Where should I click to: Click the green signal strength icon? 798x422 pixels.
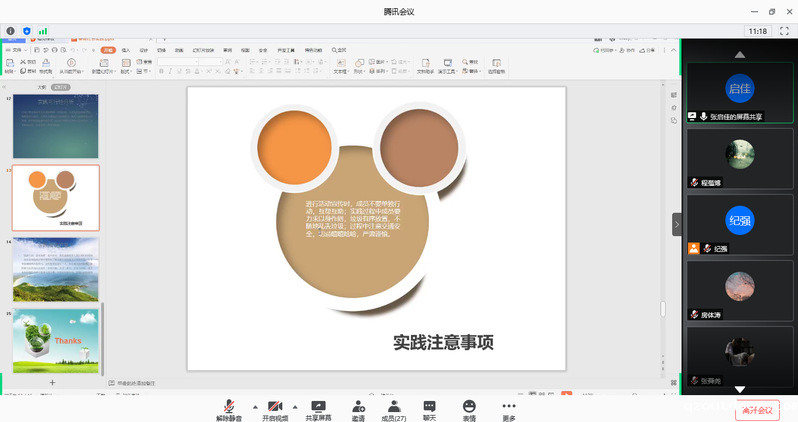44,31
